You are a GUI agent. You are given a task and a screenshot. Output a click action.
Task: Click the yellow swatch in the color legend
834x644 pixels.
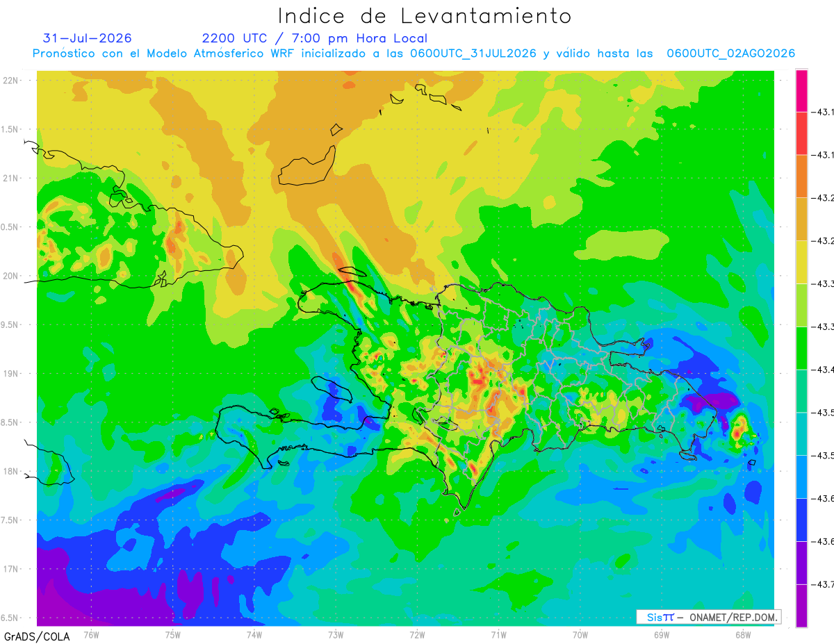tap(801, 263)
